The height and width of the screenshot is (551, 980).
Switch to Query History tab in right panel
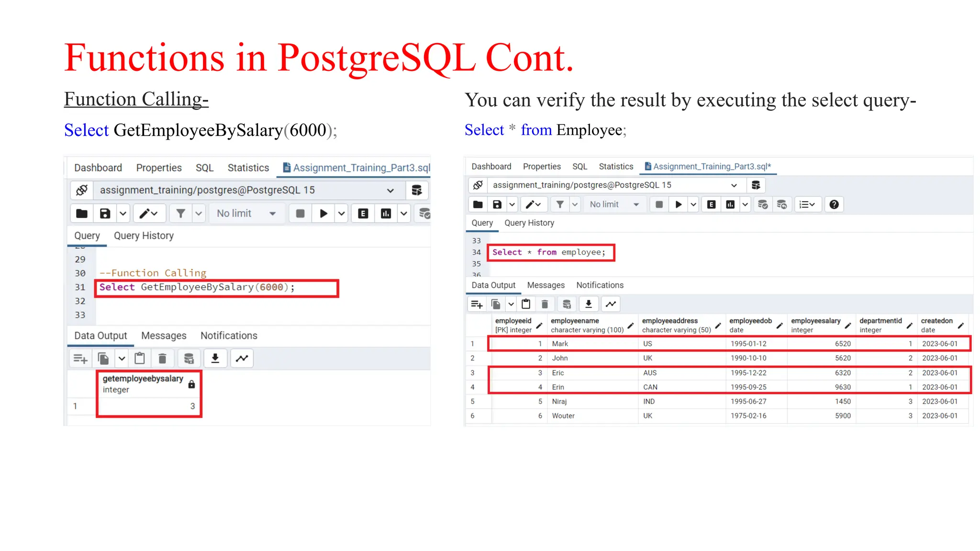click(529, 223)
